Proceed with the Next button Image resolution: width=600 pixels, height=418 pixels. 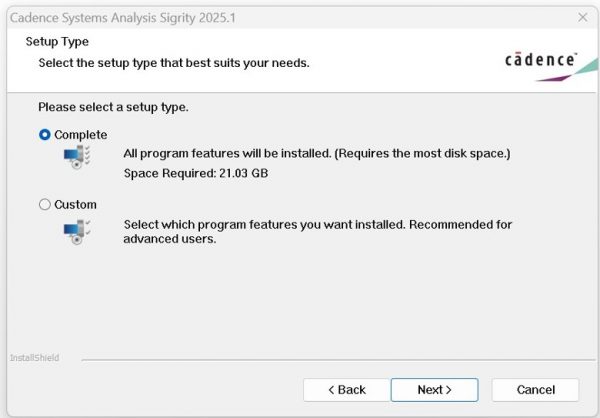434,390
